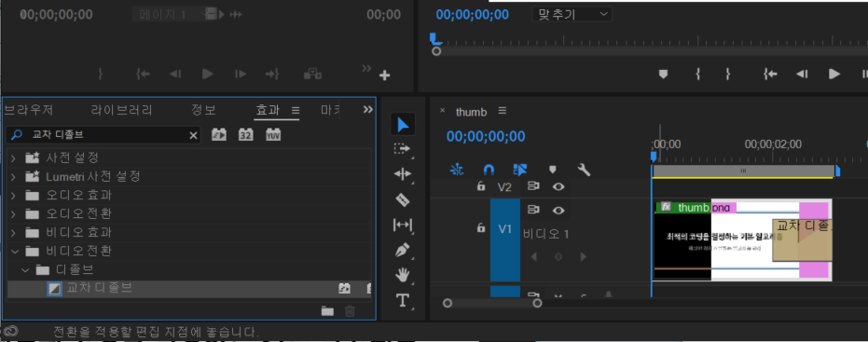
Task: Switch to the 브라우저 tab
Action: tap(28, 110)
